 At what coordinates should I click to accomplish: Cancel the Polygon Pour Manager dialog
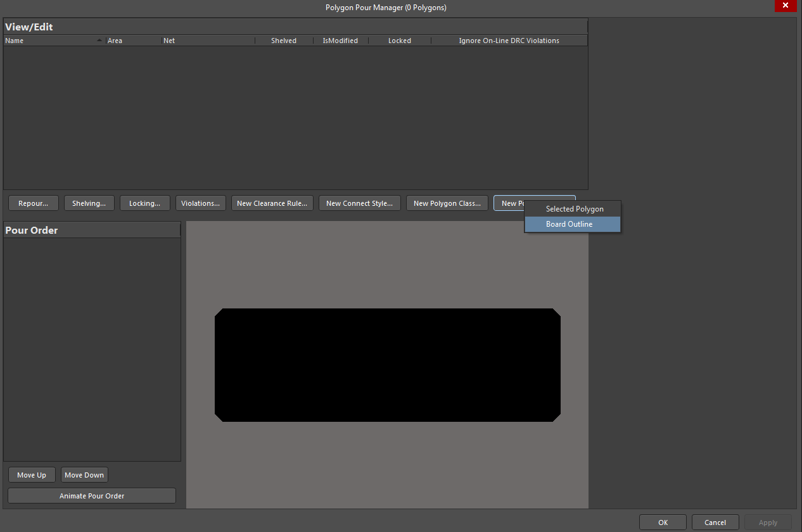tap(715, 522)
